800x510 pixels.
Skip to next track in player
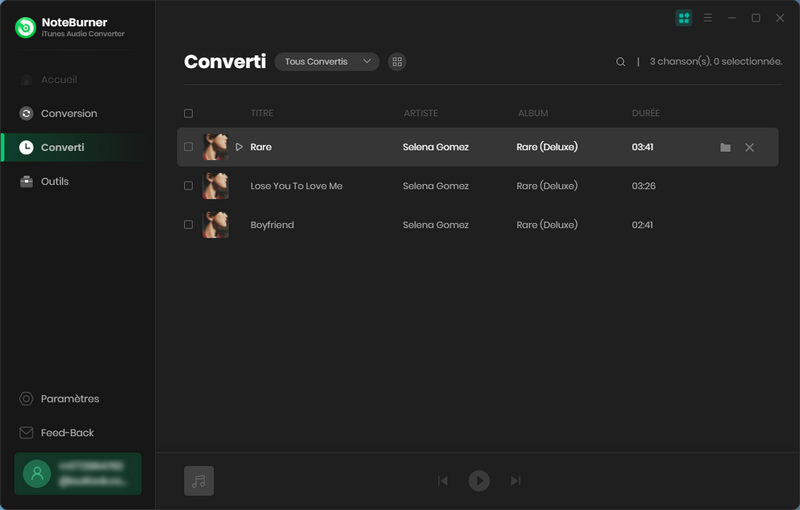click(x=516, y=481)
